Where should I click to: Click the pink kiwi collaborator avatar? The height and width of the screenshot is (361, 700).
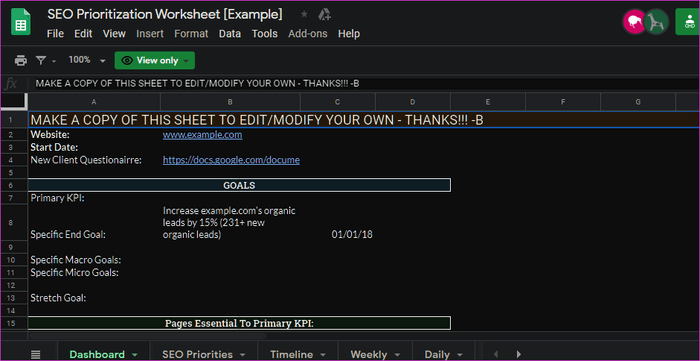click(x=634, y=22)
